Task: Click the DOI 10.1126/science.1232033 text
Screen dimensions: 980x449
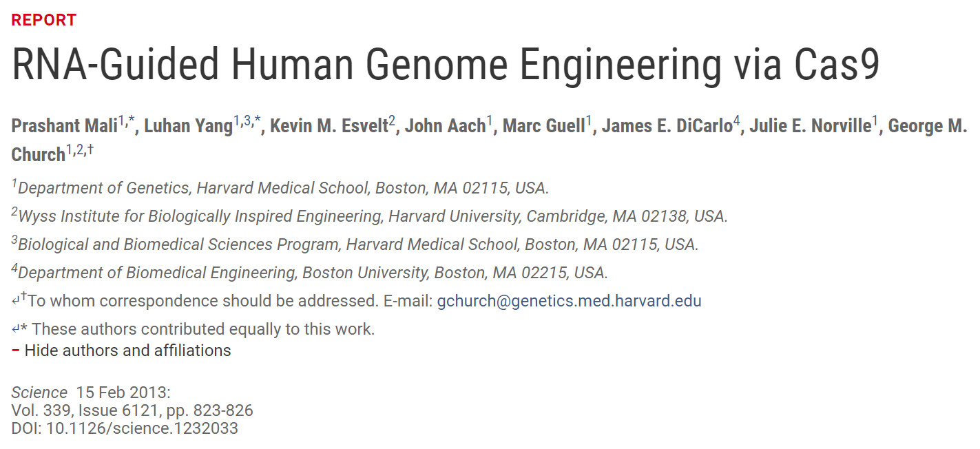Action: pos(125,428)
